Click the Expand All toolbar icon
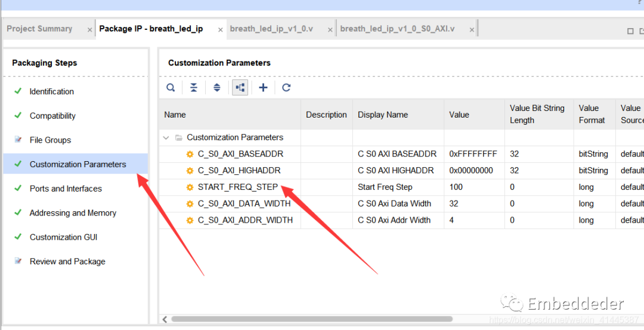 tap(216, 88)
